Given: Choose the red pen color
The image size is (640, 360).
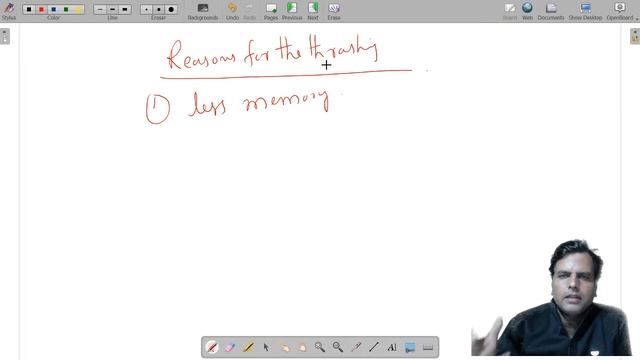Looking at the screenshot, I should 41,9.
